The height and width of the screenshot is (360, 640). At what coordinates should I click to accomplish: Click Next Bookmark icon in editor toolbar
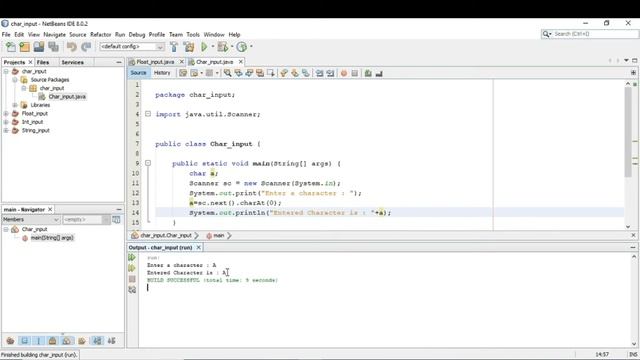294,73
